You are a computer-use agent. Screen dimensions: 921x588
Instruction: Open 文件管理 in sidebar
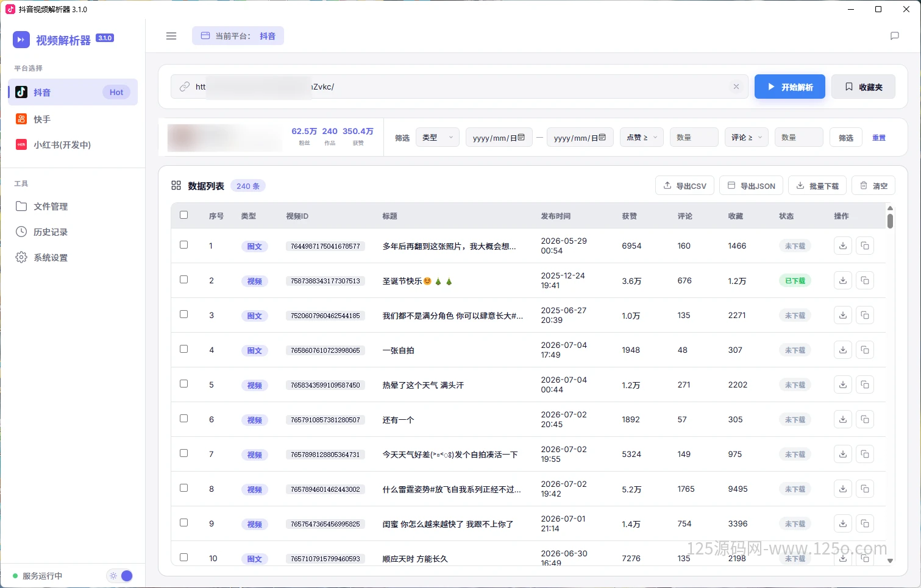pyautogui.click(x=73, y=207)
